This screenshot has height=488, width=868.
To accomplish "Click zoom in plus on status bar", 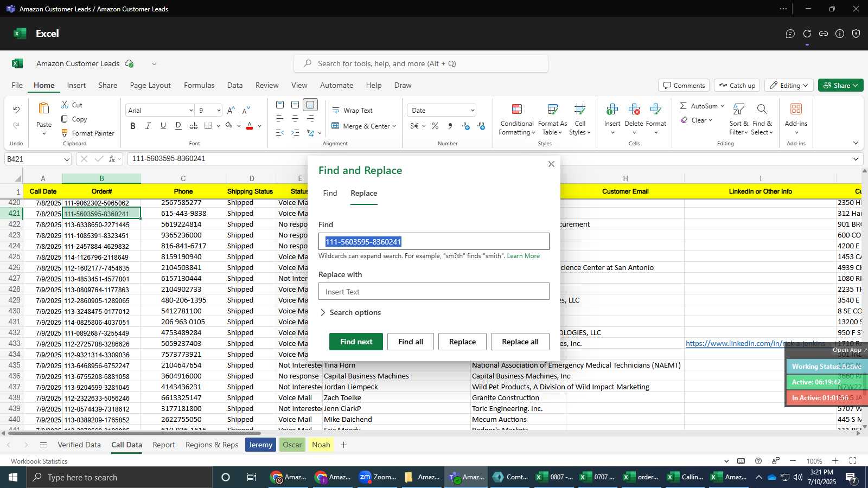I will click(835, 461).
